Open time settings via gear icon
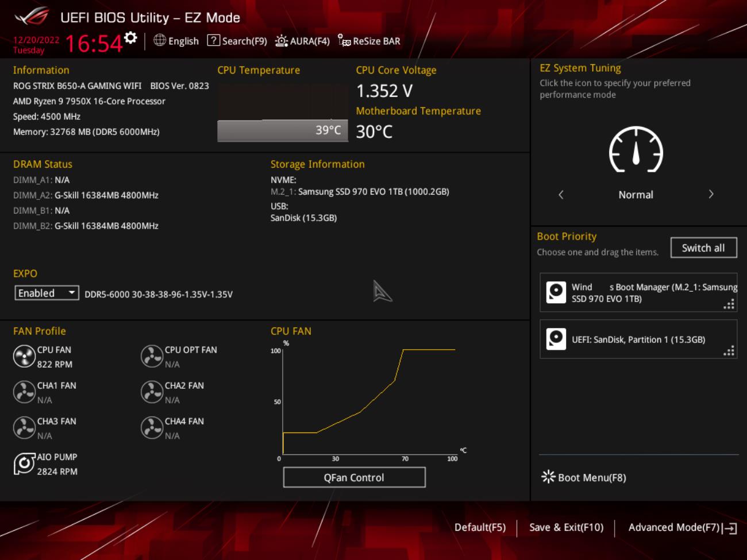 coord(131,38)
